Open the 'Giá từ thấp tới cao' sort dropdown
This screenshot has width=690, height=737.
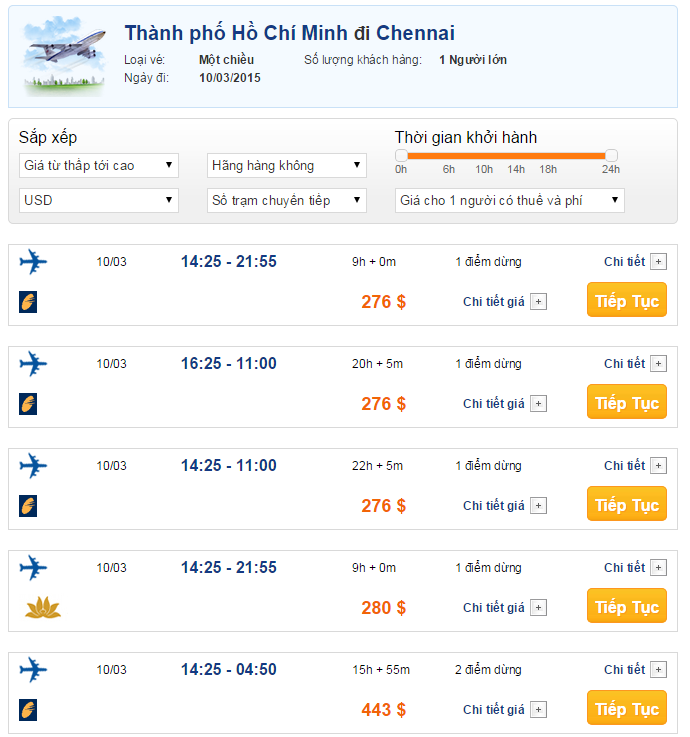tap(98, 165)
